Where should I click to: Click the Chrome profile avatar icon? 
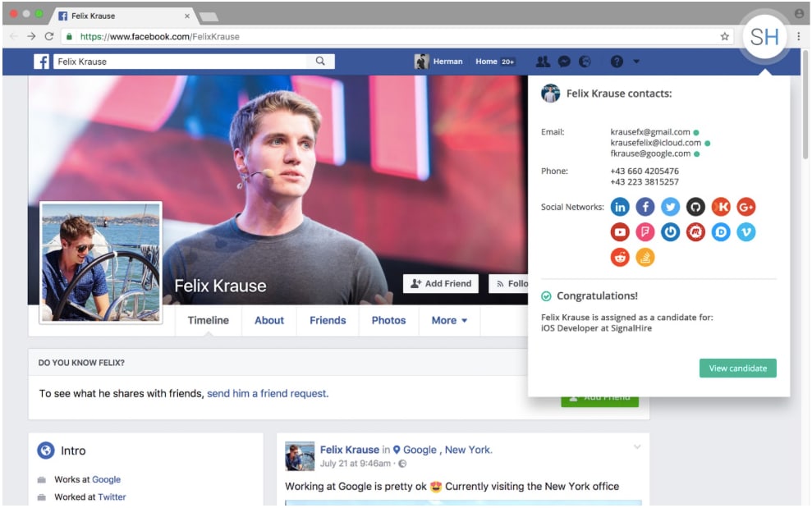[799, 13]
